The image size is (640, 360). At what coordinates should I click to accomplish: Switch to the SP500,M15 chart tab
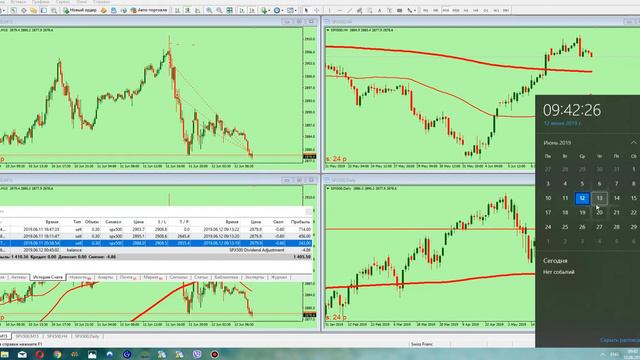27,336
